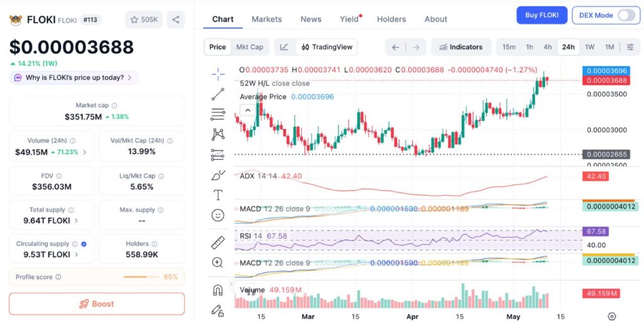The height and width of the screenshot is (331, 644).
Task: Open the share icon button
Action: (x=176, y=20)
